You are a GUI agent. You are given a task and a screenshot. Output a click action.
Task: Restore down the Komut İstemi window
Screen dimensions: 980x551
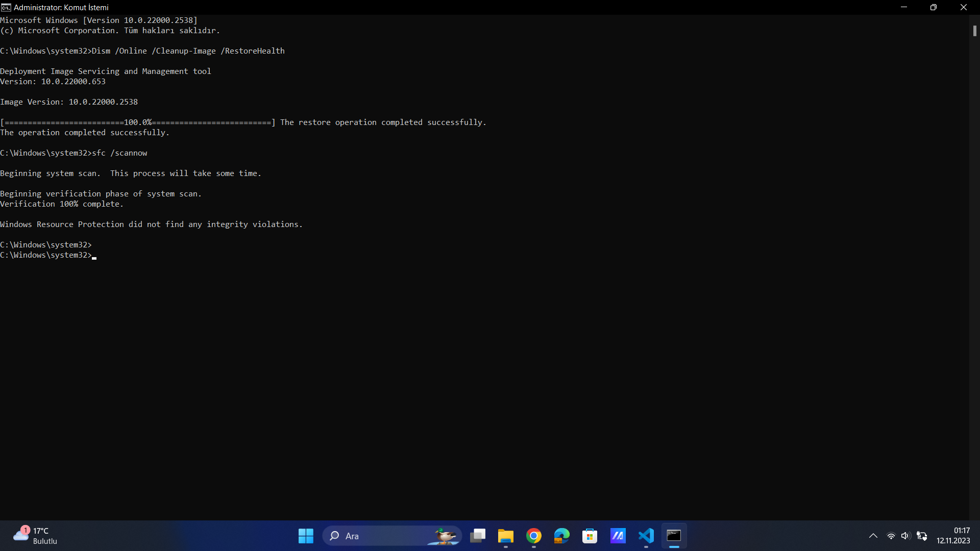tap(934, 7)
